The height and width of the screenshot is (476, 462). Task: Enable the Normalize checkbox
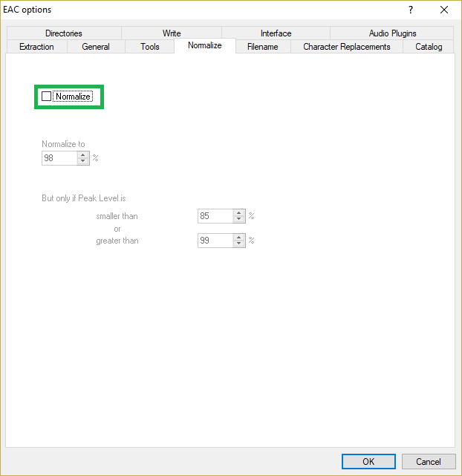tap(47, 97)
